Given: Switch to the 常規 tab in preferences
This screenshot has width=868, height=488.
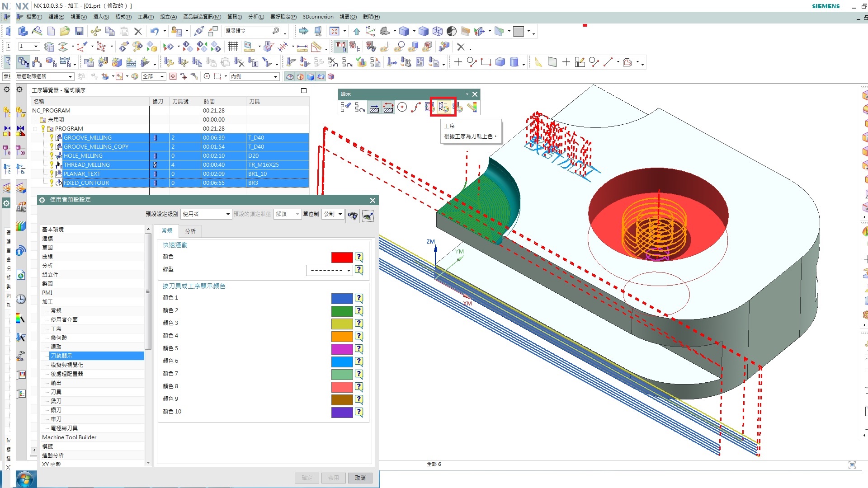Looking at the screenshot, I should click(x=167, y=230).
